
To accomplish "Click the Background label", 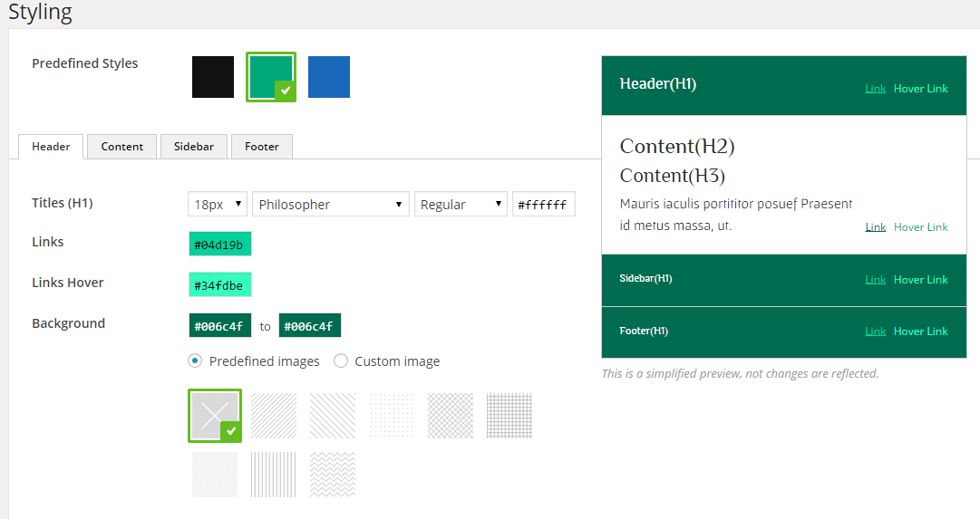I will click(69, 323).
